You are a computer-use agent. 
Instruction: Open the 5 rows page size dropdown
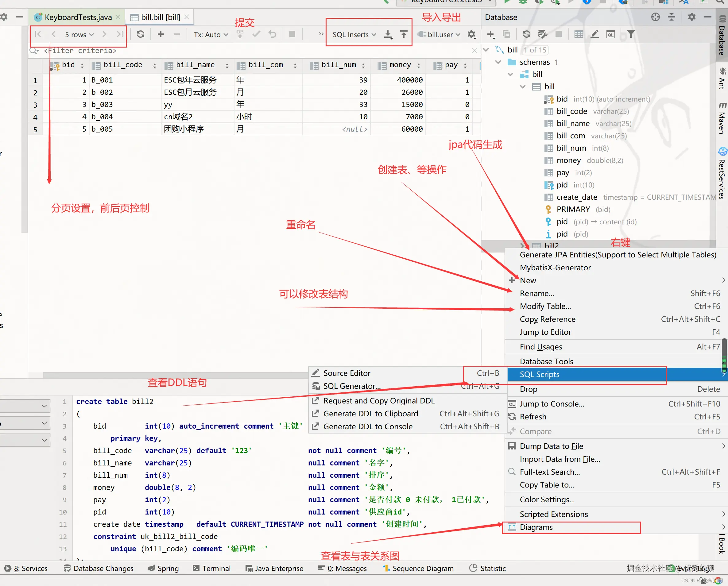(79, 34)
